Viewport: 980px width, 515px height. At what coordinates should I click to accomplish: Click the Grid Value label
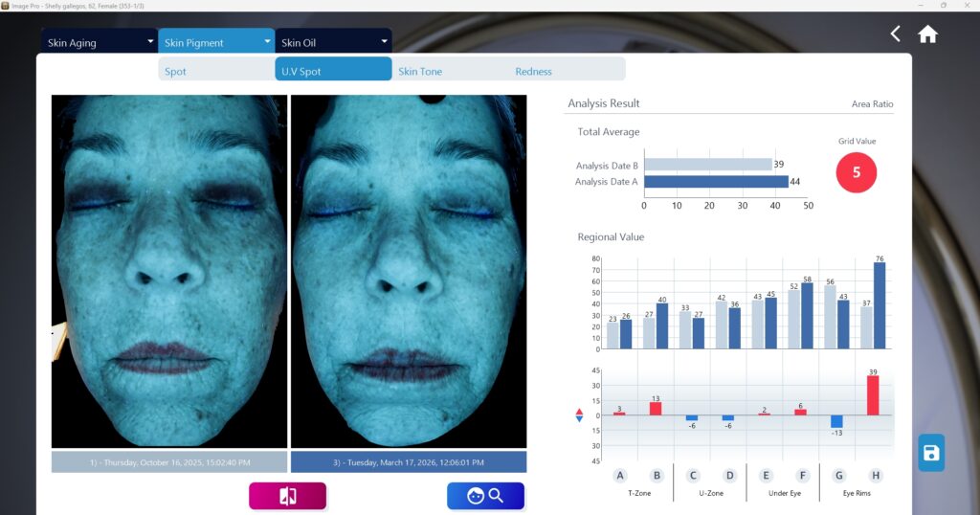[x=857, y=142]
